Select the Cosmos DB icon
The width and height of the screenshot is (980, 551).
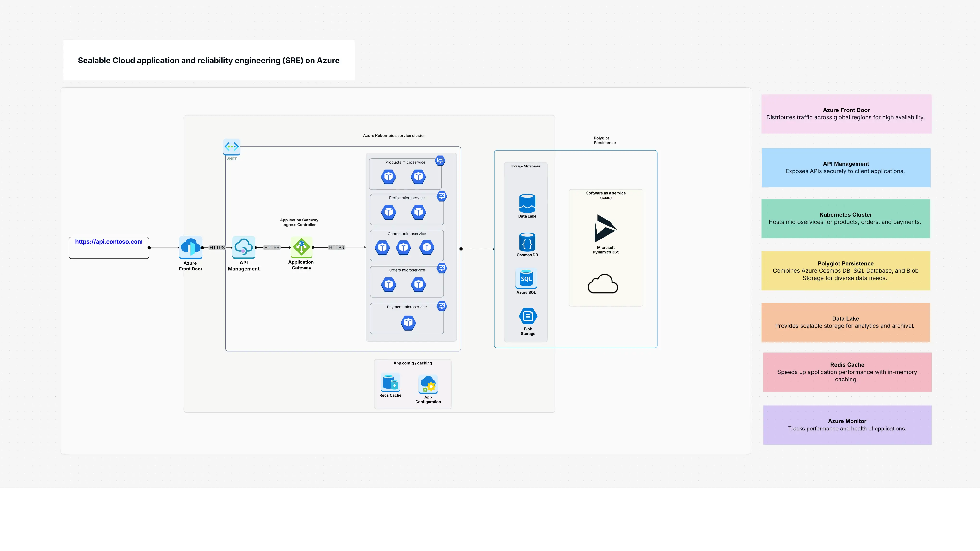point(527,242)
